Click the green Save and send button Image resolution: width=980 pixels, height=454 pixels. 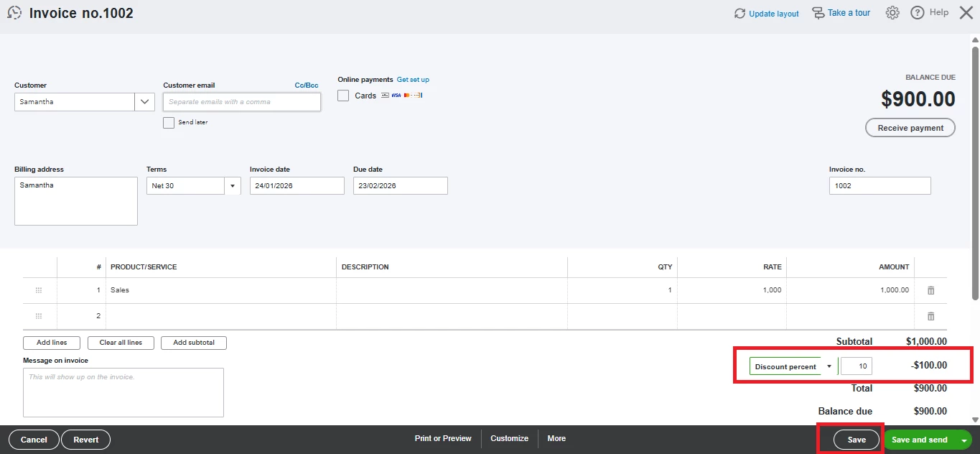[919, 440]
